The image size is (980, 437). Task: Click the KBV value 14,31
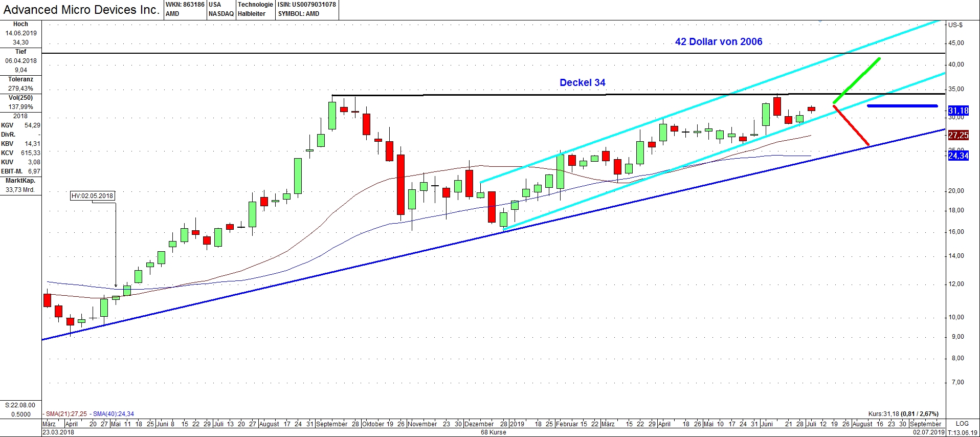[32, 144]
